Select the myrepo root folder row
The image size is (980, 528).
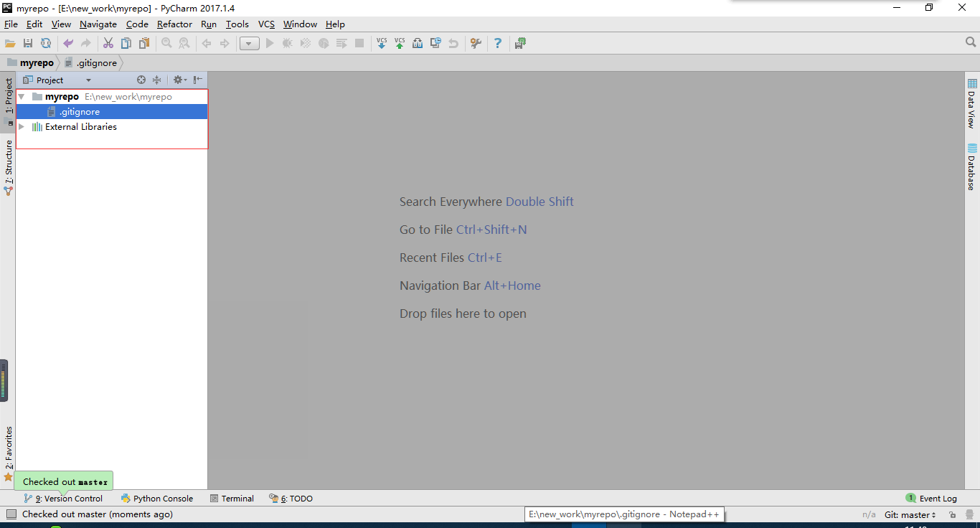click(x=112, y=97)
